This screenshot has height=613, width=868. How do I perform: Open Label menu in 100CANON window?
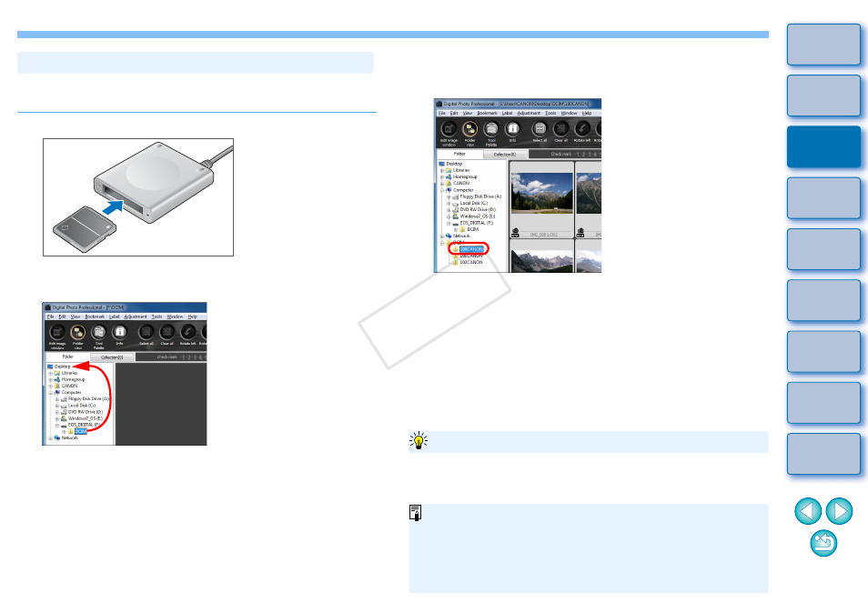[507, 113]
